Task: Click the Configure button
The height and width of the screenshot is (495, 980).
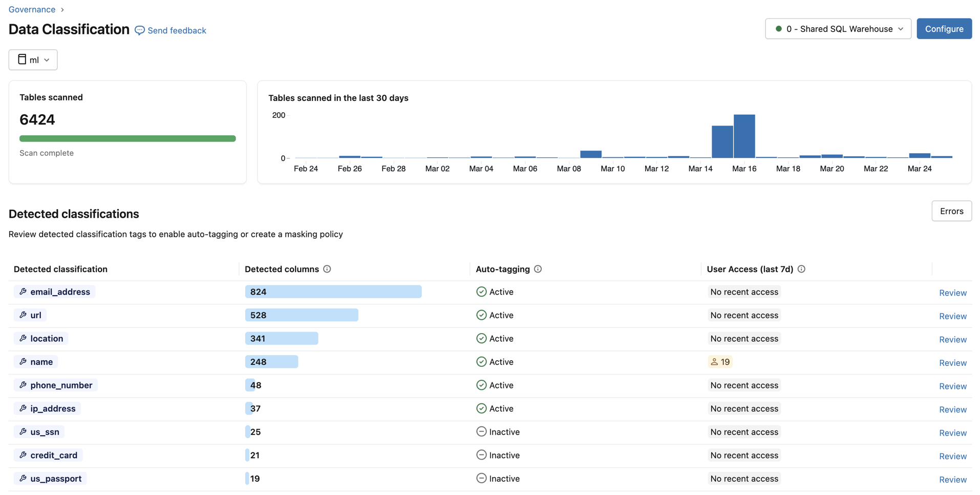Action: (x=944, y=29)
